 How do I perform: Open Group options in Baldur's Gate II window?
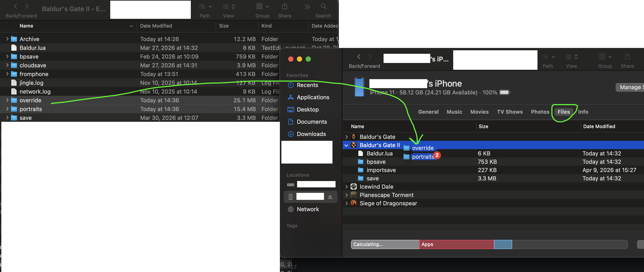(262, 7)
